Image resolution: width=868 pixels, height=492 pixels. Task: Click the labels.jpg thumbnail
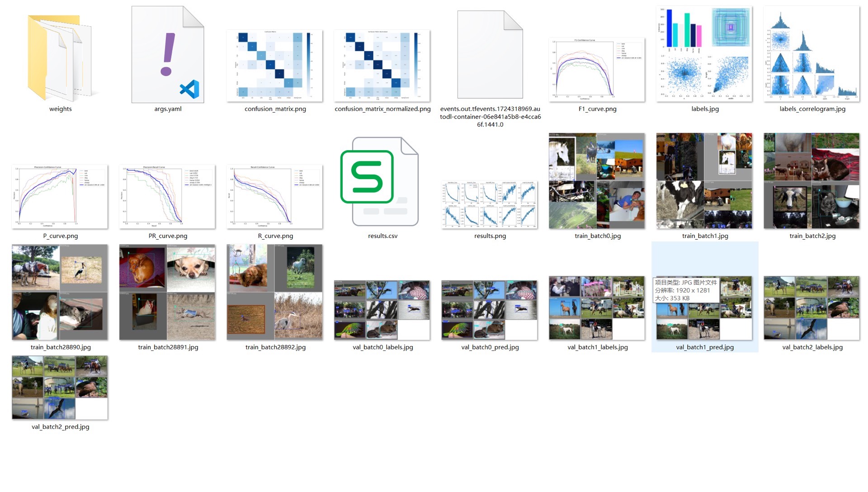click(x=704, y=54)
